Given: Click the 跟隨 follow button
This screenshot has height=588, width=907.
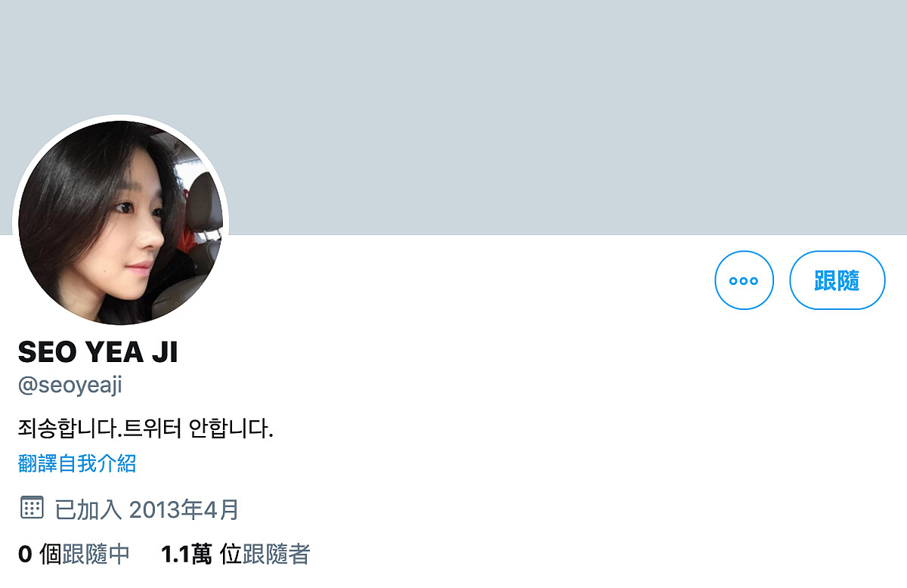Looking at the screenshot, I should click(837, 280).
